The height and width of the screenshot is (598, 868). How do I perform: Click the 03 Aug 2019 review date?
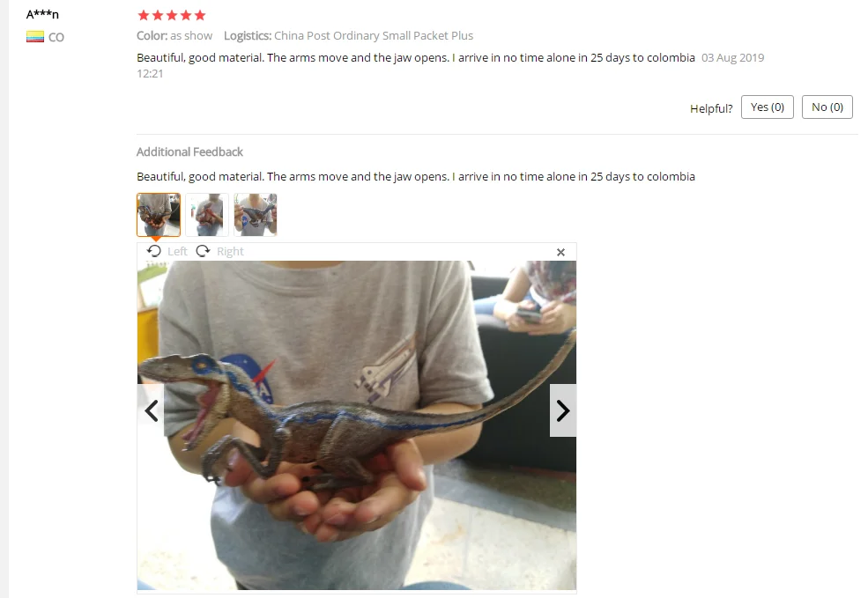pyautogui.click(x=732, y=57)
